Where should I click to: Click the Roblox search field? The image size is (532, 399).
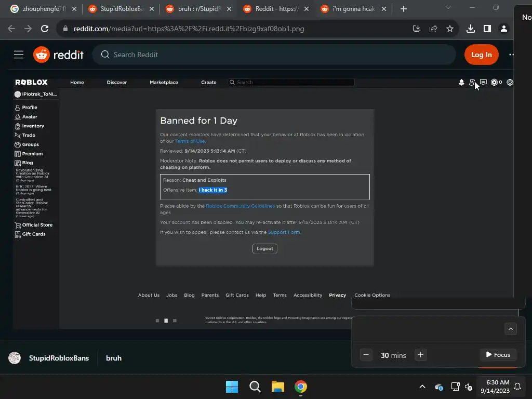(x=291, y=83)
